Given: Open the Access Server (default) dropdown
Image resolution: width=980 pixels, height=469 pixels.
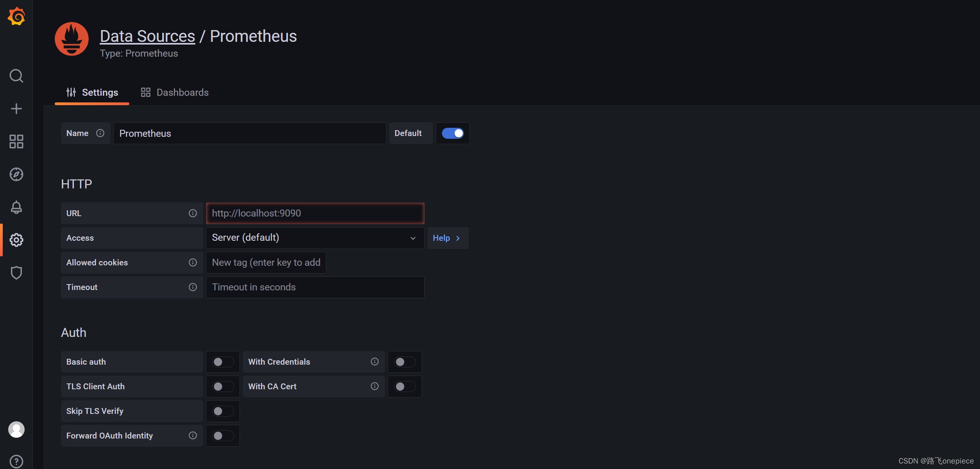Looking at the screenshot, I should 315,238.
